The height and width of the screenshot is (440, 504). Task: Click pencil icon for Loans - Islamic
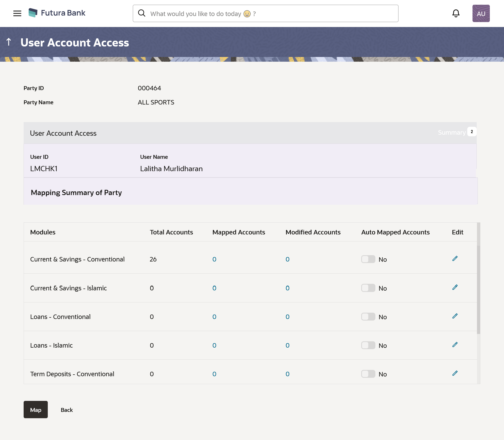tap(455, 345)
